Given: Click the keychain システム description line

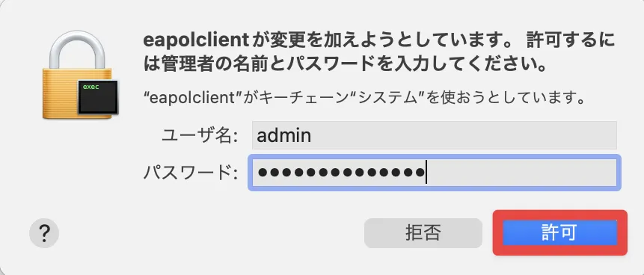Looking at the screenshot, I should pos(363,98).
